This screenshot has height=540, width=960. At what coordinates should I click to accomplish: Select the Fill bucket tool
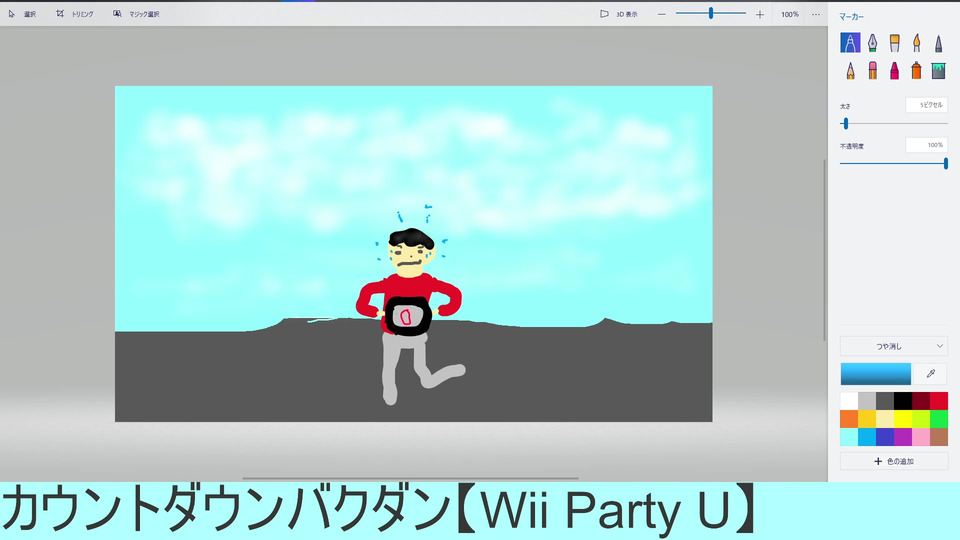(x=939, y=70)
